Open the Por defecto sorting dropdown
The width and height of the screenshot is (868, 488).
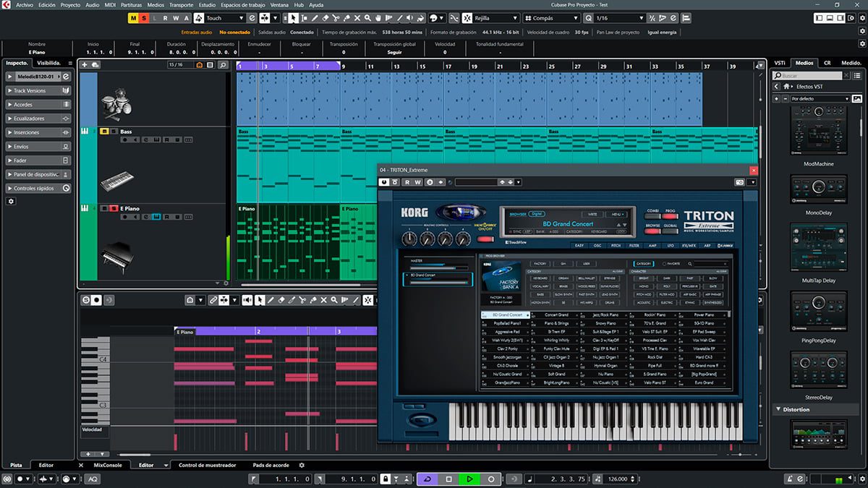point(820,98)
